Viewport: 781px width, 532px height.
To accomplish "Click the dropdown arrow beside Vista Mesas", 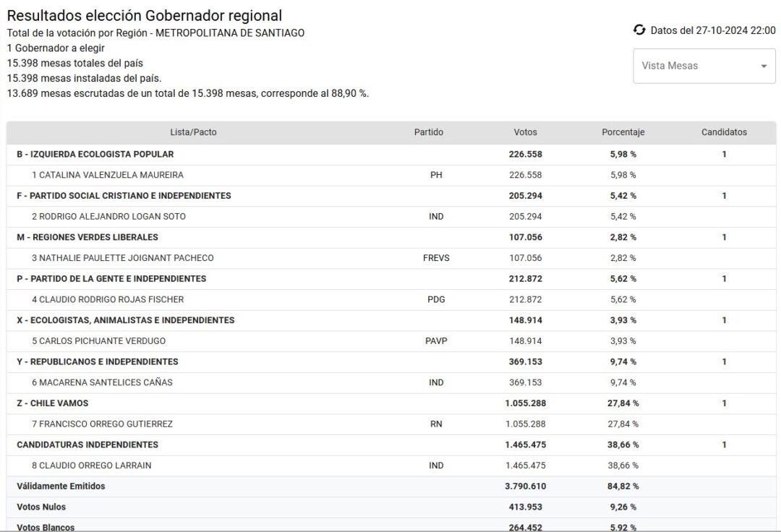I will coord(764,66).
